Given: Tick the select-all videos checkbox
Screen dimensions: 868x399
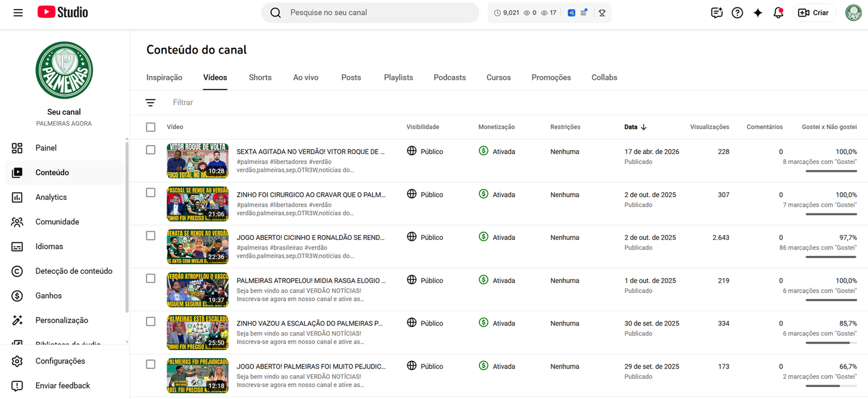Looking at the screenshot, I should [151, 127].
